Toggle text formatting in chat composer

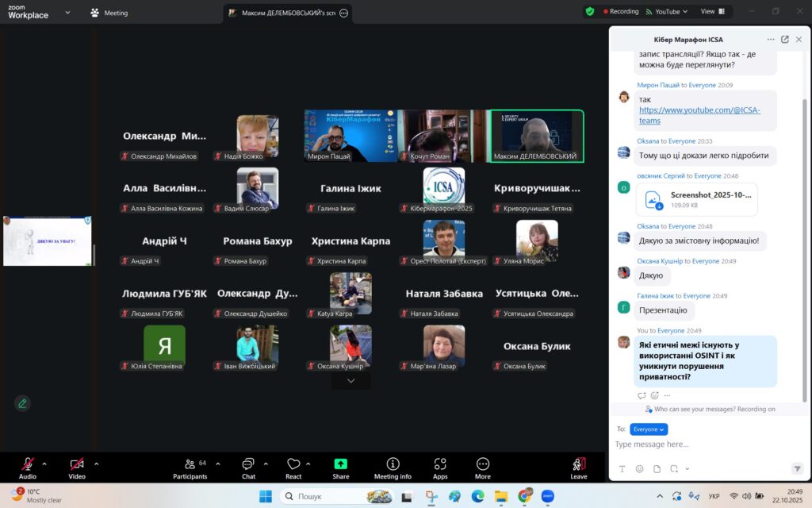622,468
